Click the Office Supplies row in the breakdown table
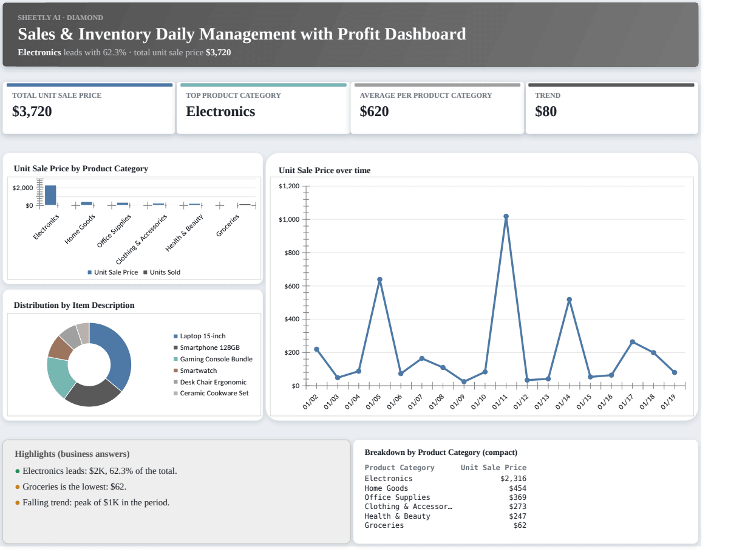 tap(445, 497)
